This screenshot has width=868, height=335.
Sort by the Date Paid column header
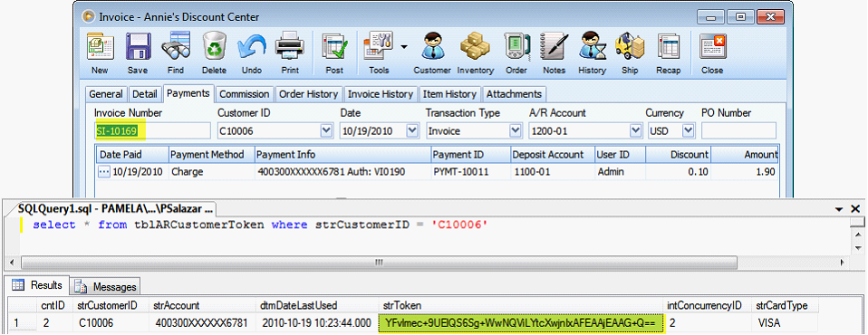pos(132,155)
